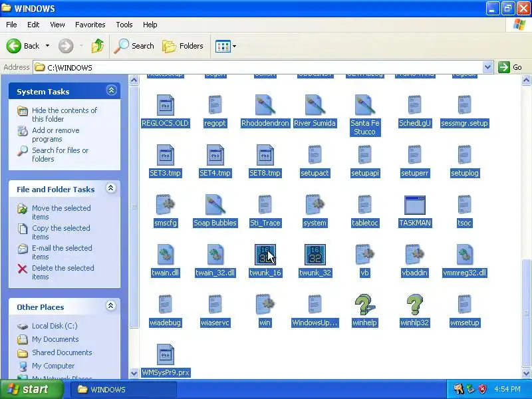Click Search for files or folders link
The width and height of the screenshot is (532, 399).
click(x=60, y=154)
